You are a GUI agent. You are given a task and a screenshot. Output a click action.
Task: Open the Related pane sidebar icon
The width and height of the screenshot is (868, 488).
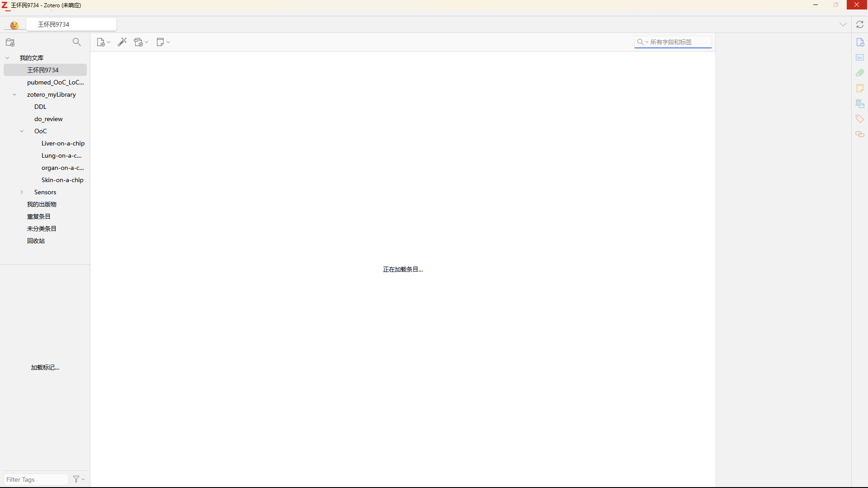pos(860,134)
